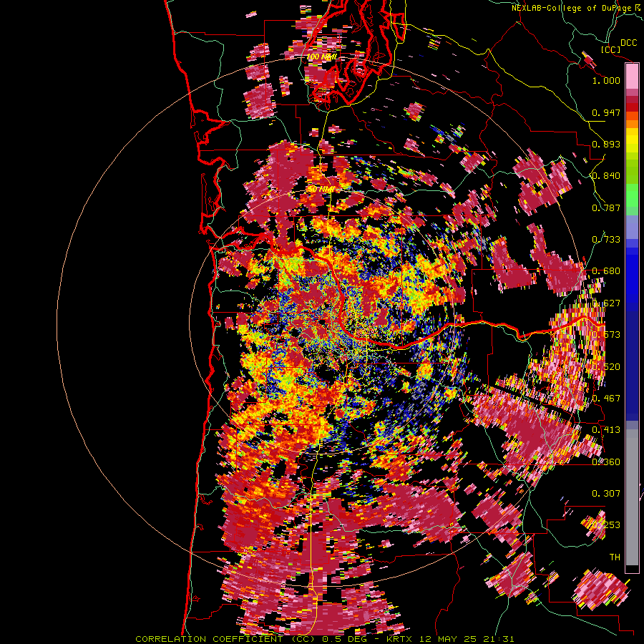Click the TH label below the scale

615,557
